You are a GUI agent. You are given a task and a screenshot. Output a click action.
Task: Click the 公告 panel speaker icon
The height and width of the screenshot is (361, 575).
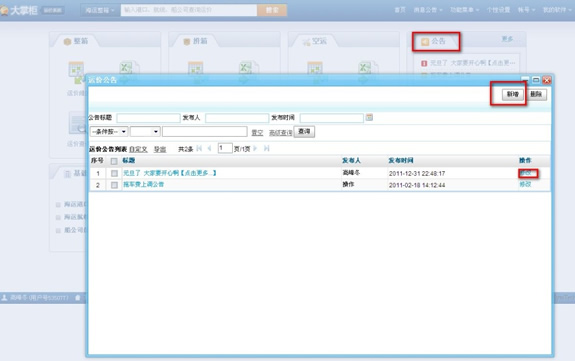[425, 42]
